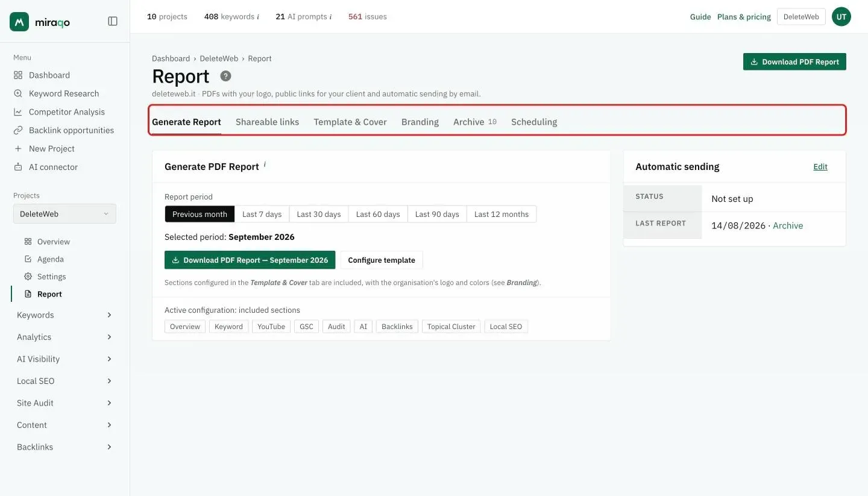This screenshot has width=868, height=496.
Task: Expand the Site Audit sidebar section
Action: pyautogui.click(x=64, y=403)
